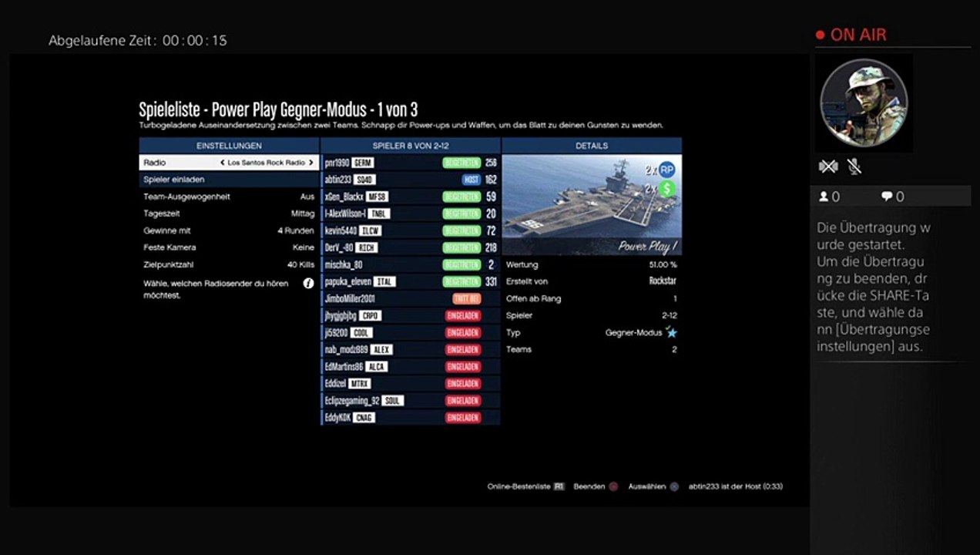Change 'Feste Kamera' setting (Keine)
This screenshot has height=555, width=980.
(x=229, y=247)
